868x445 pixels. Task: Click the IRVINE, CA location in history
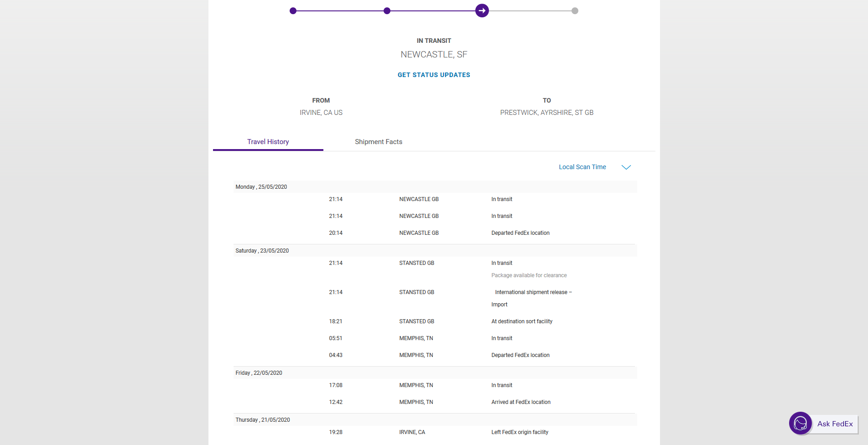click(x=412, y=432)
